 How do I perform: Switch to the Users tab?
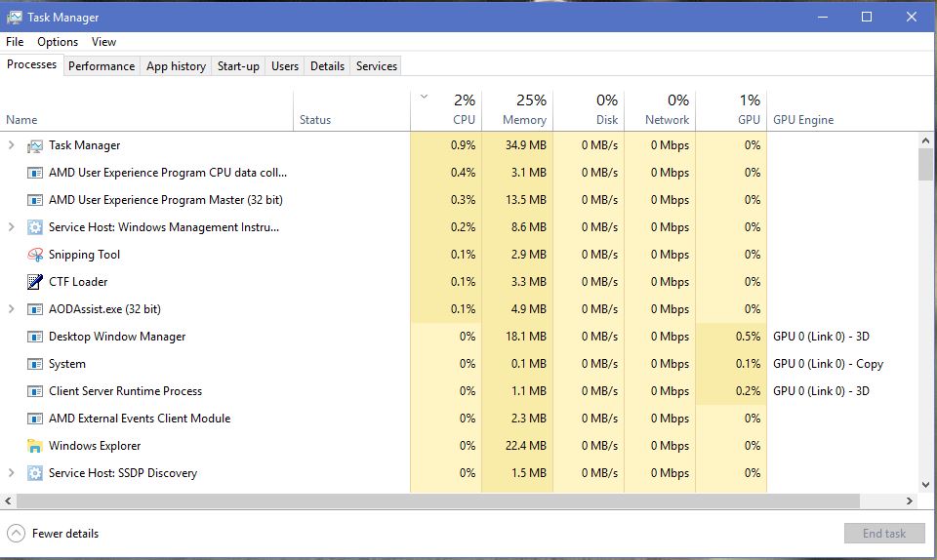click(x=285, y=66)
